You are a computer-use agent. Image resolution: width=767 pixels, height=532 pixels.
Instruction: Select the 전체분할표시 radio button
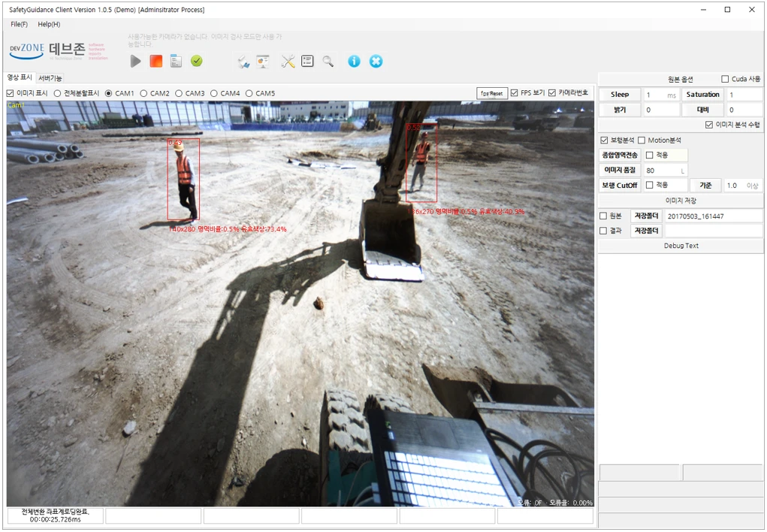(x=57, y=93)
